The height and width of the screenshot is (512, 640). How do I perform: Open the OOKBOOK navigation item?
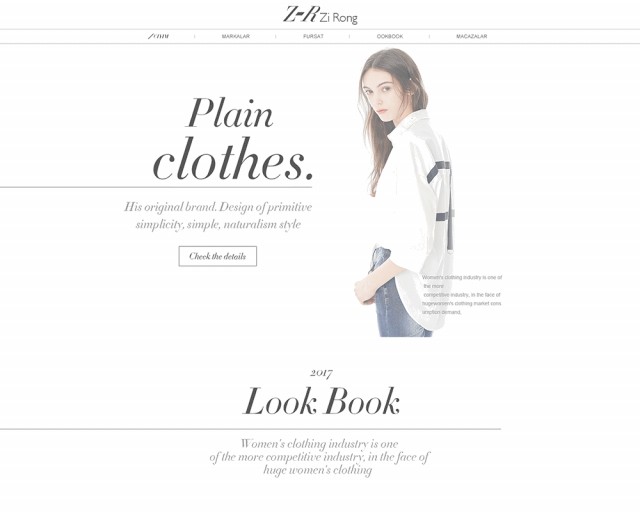[x=390, y=36]
